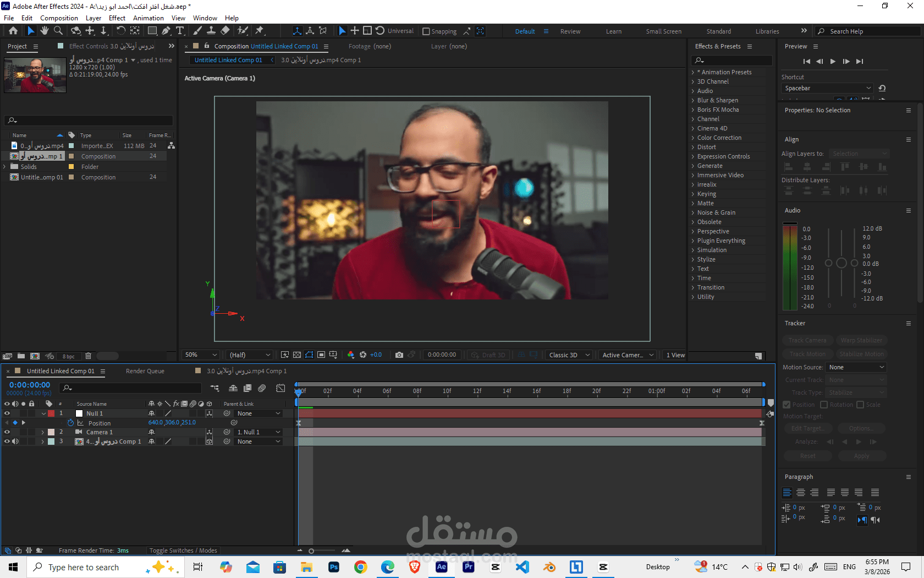The image size is (924, 578).
Task: Open the (Half) resolution dropdown
Action: point(250,355)
